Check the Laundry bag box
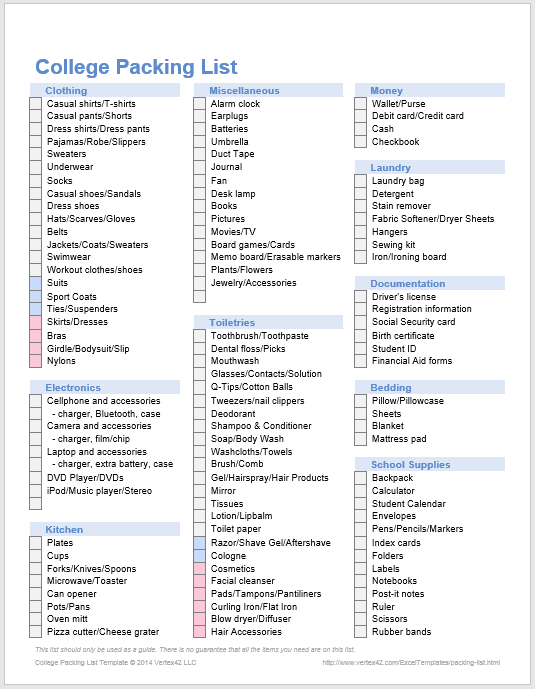The height and width of the screenshot is (689, 535). (361, 181)
